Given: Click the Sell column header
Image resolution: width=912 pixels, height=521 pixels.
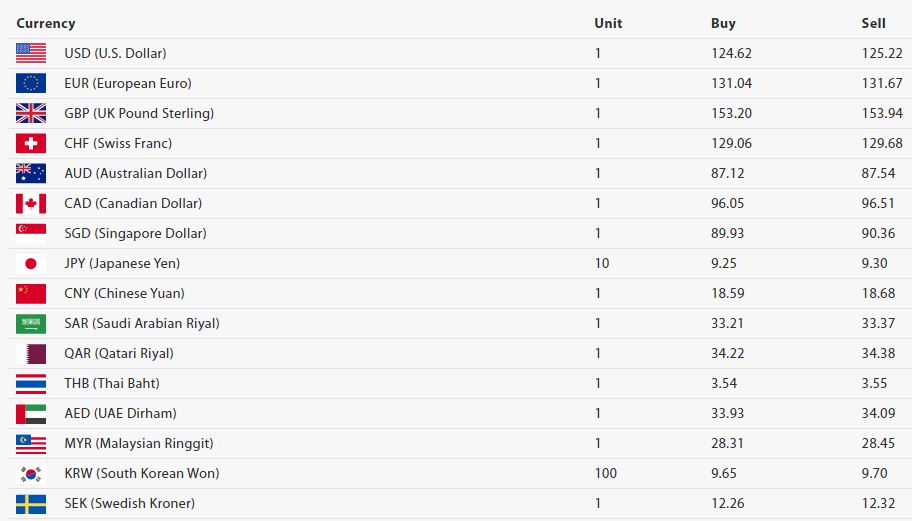Looking at the screenshot, I should (x=873, y=23).
